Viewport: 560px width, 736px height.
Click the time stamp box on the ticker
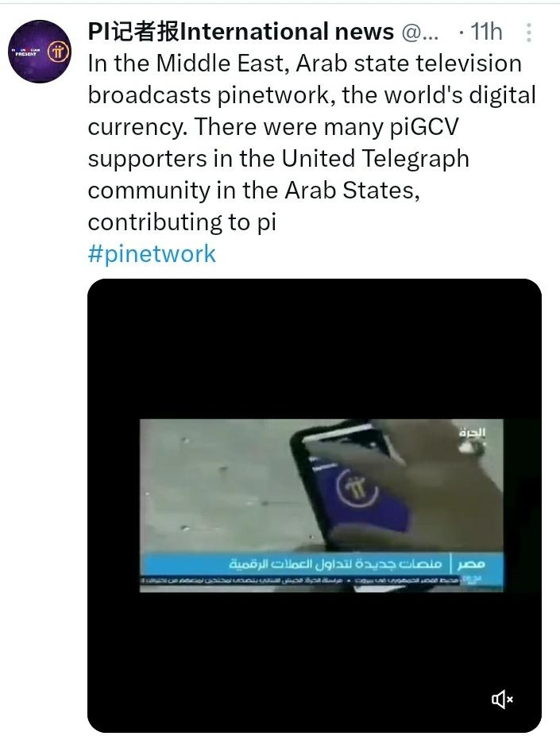tap(471, 580)
